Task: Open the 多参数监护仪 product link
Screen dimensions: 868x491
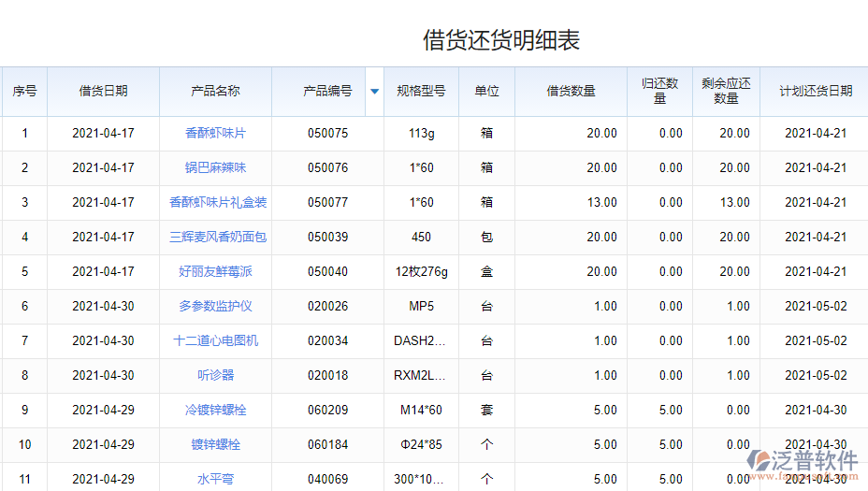Action: (215, 307)
